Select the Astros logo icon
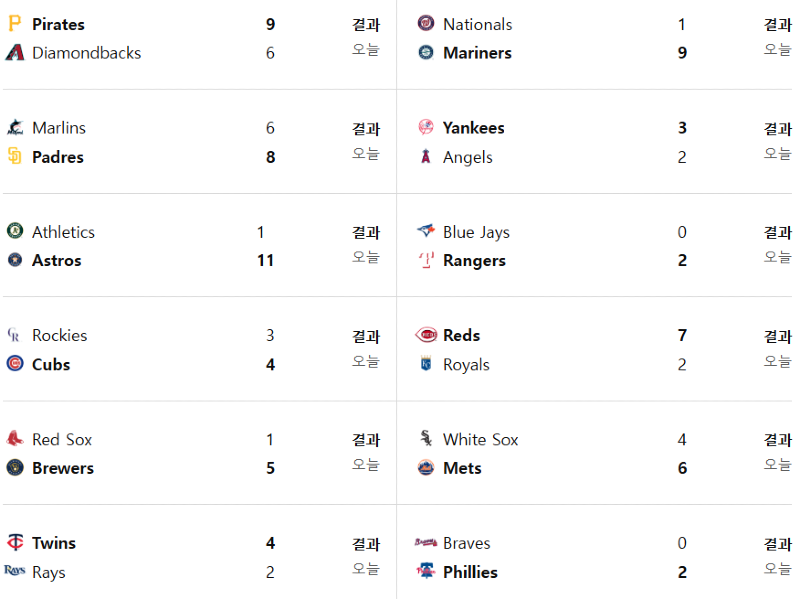800x599 pixels. pyautogui.click(x=15, y=260)
